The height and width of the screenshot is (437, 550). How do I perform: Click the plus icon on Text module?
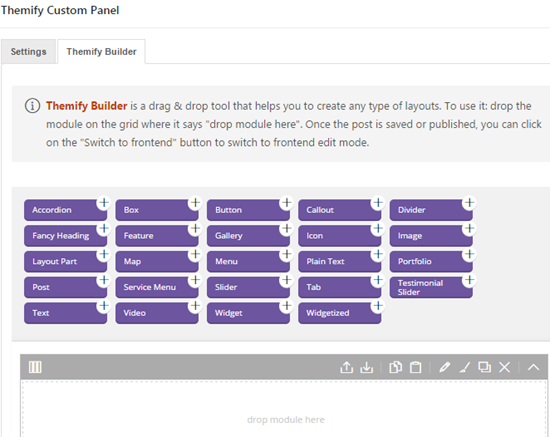(x=104, y=306)
